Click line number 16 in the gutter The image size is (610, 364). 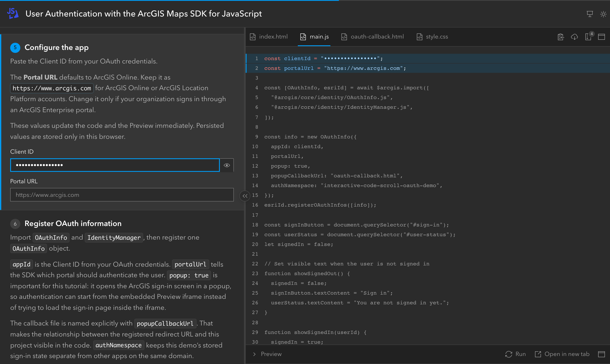[255, 205]
